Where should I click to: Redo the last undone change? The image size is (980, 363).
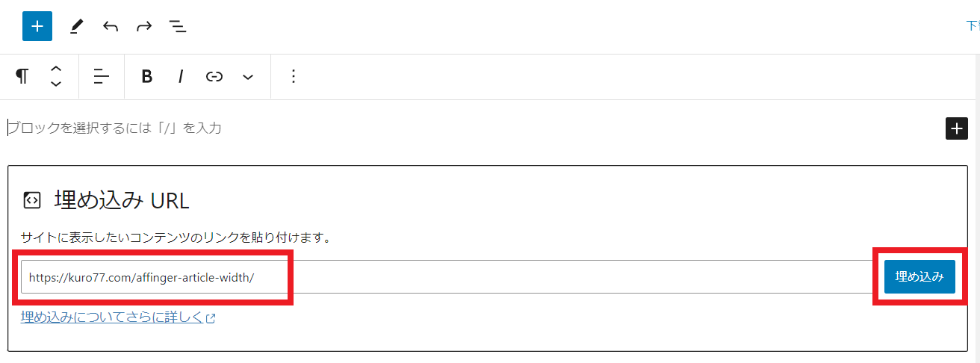coord(144,27)
